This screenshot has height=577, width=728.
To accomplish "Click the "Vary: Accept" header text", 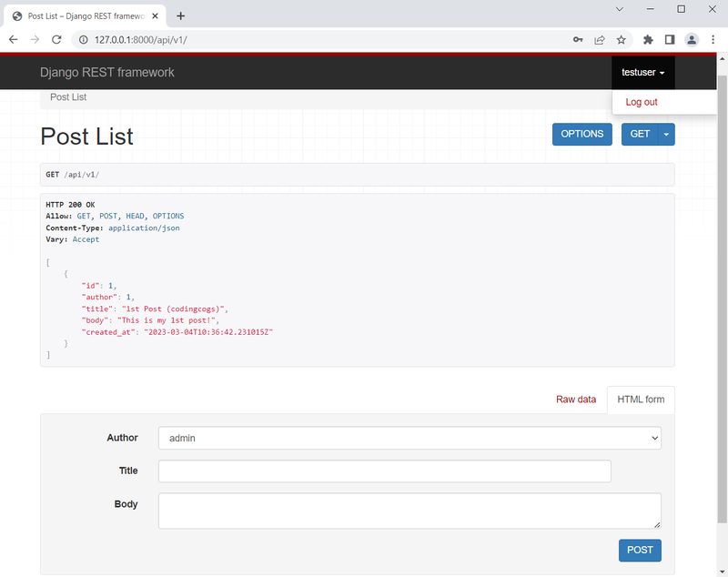I will (x=73, y=239).
